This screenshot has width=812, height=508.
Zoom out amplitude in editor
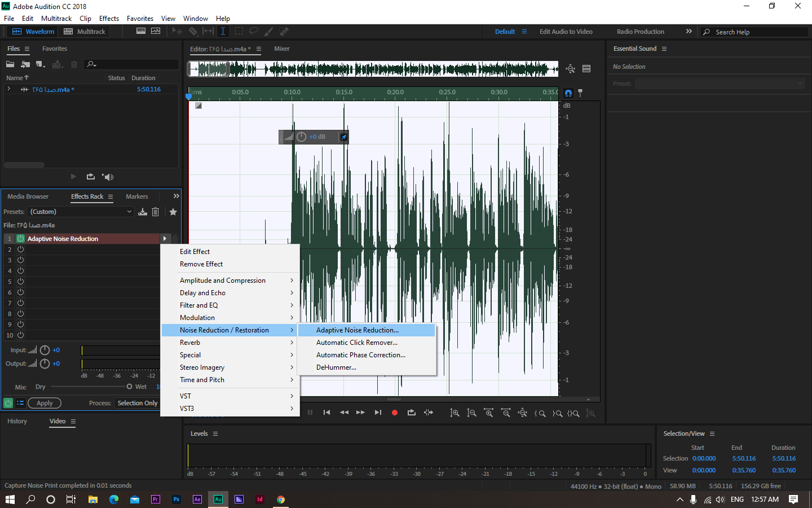pos(471,413)
